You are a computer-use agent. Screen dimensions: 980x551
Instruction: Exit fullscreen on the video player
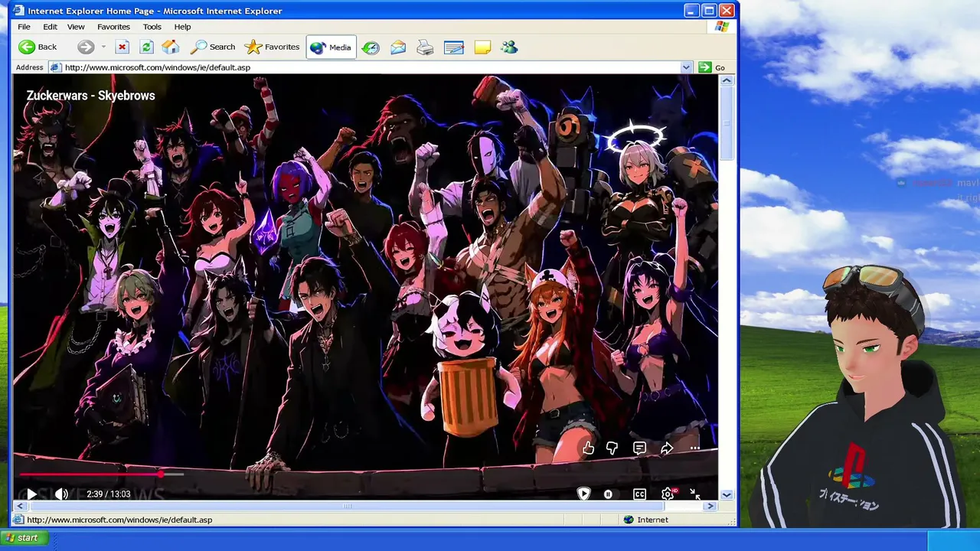(695, 494)
